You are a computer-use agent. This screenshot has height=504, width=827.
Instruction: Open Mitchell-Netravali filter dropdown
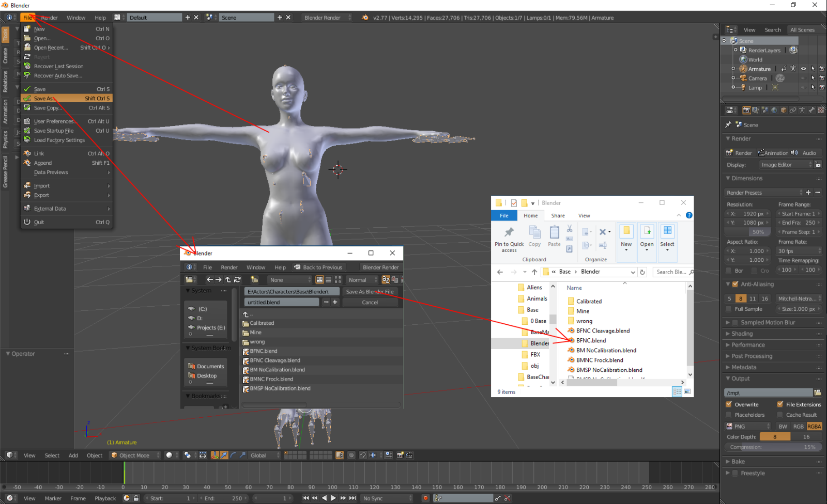[x=799, y=298]
